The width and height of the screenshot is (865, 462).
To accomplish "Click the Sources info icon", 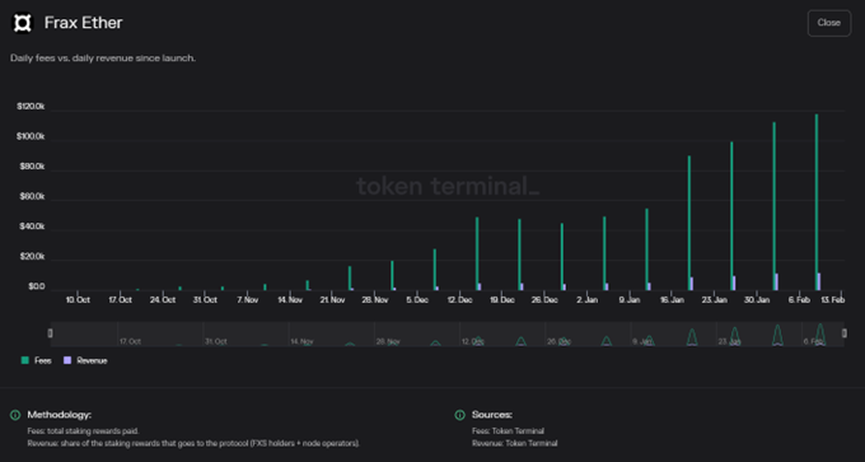I will point(460,415).
